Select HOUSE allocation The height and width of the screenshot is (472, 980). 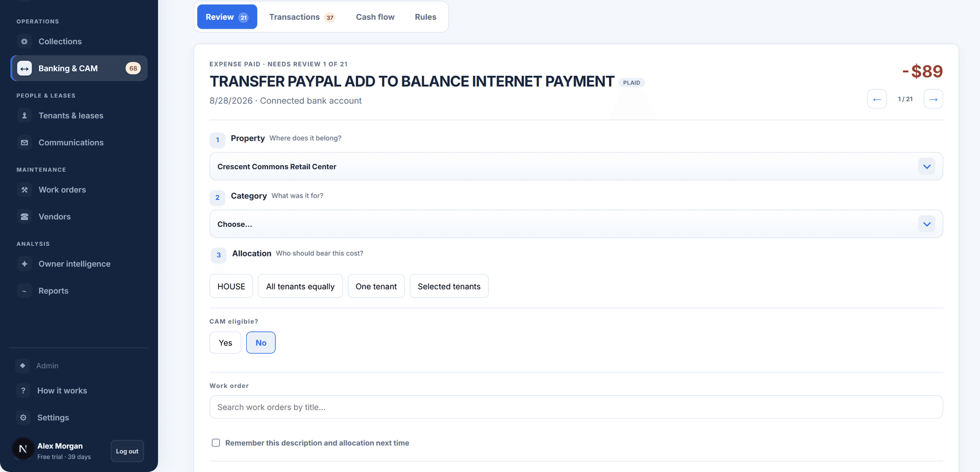(231, 286)
